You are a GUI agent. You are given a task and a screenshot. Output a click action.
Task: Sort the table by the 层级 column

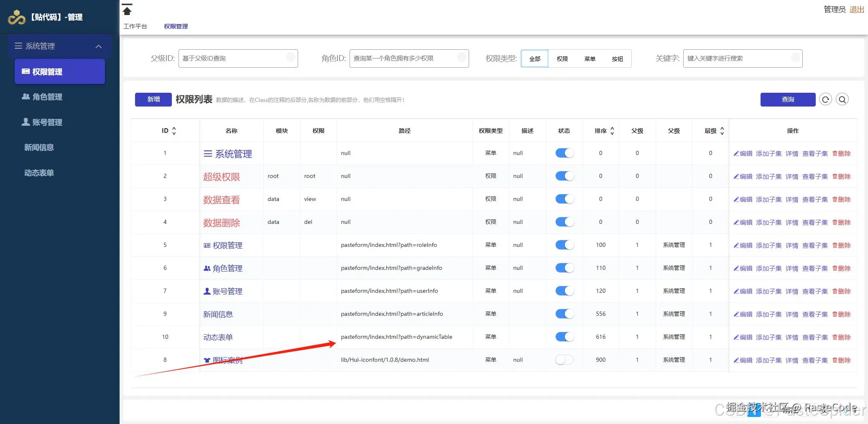(722, 131)
